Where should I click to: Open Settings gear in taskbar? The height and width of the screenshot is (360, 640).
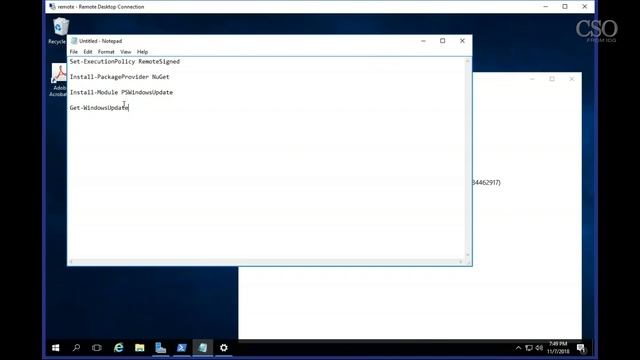click(224, 348)
